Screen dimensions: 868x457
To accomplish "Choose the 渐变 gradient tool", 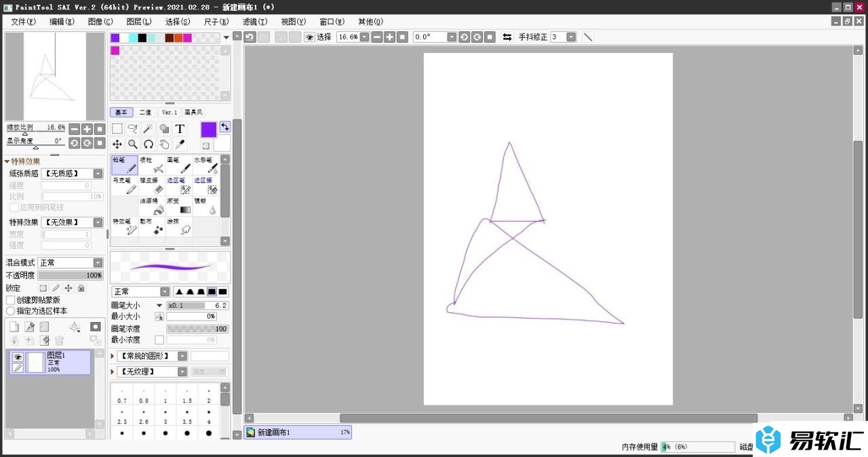I will tap(179, 206).
